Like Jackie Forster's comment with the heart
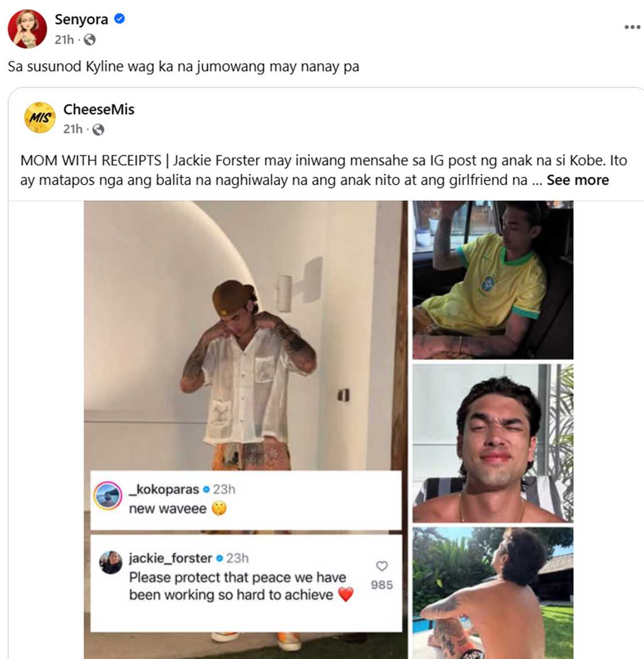The width and height of the screenshot is (644, 659). tap(382, 566)
